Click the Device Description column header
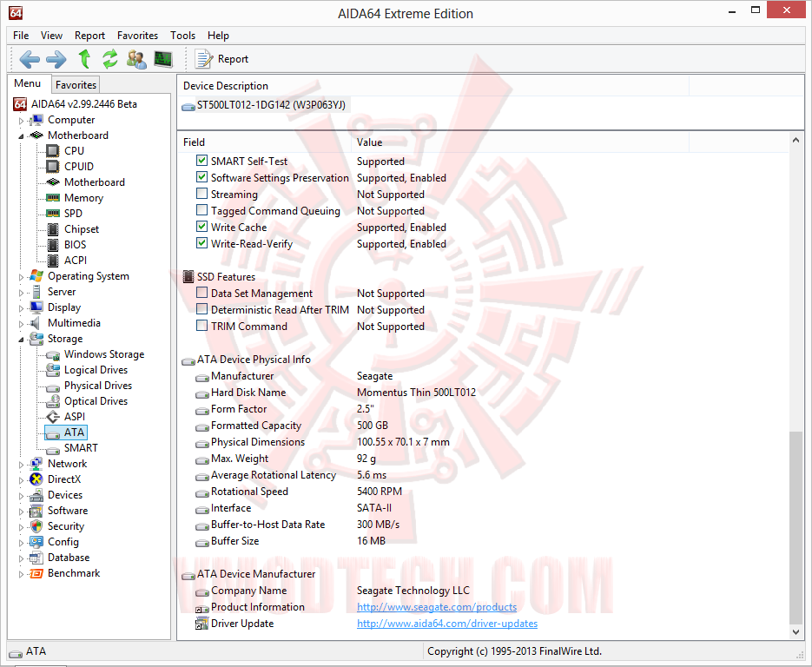The image size is (812, 667). (433, 86)
